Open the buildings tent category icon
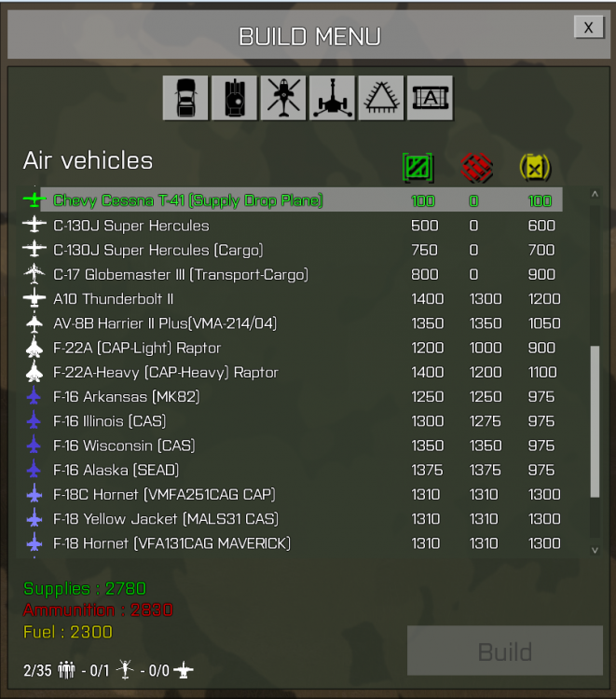Image resolution: width=616 pixels, height=699 pixels. click(x=381, y=98)
